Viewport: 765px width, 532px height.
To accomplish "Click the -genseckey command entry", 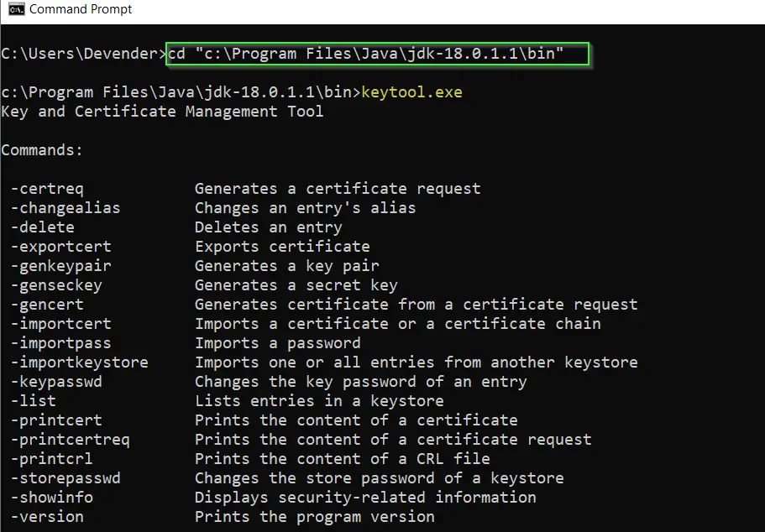I will coord(57,284).
